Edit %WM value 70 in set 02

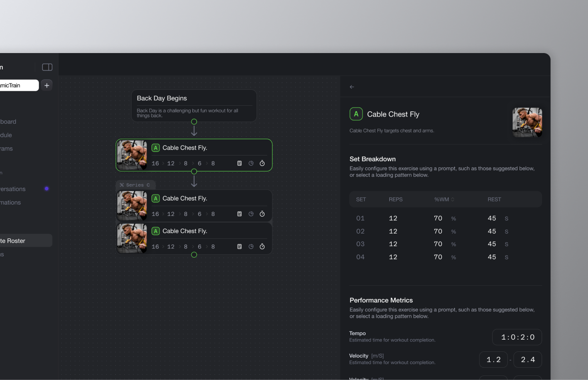(x=438, y=231)
